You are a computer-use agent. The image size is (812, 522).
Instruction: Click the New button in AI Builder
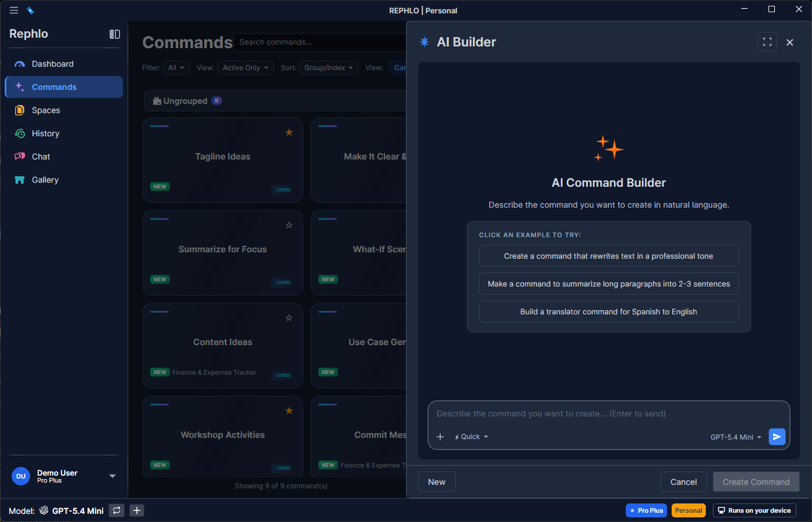pos(437,482)
